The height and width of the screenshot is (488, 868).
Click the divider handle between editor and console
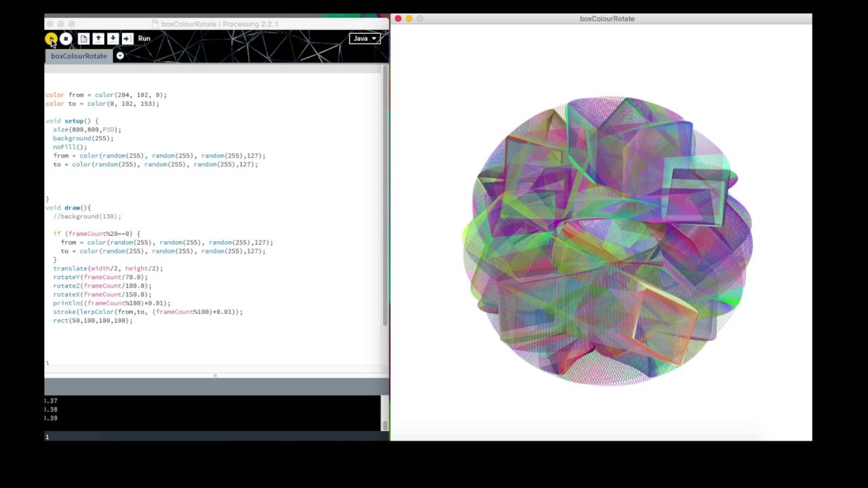[215, 375]
